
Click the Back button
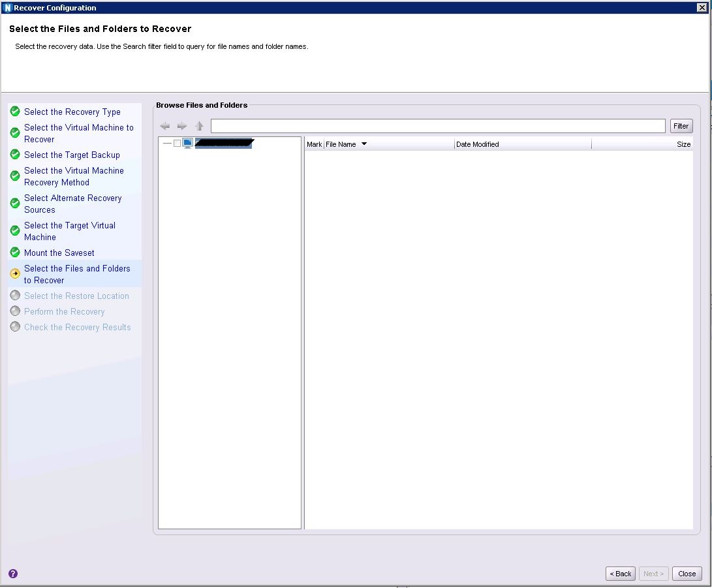[x=620, y=574]
